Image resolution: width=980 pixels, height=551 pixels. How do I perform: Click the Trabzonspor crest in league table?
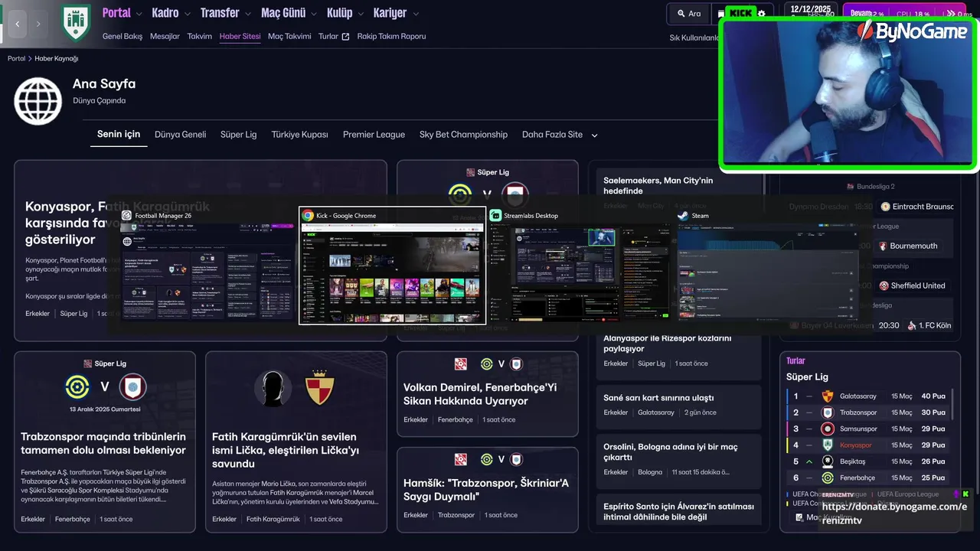[x=827, y=412]
